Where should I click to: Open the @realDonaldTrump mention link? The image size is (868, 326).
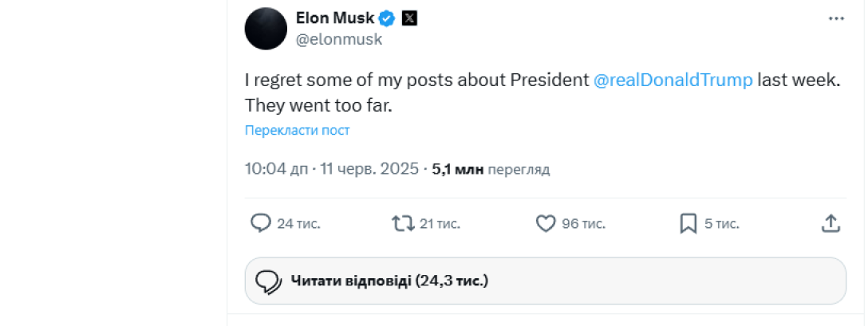tap(673, 81)
